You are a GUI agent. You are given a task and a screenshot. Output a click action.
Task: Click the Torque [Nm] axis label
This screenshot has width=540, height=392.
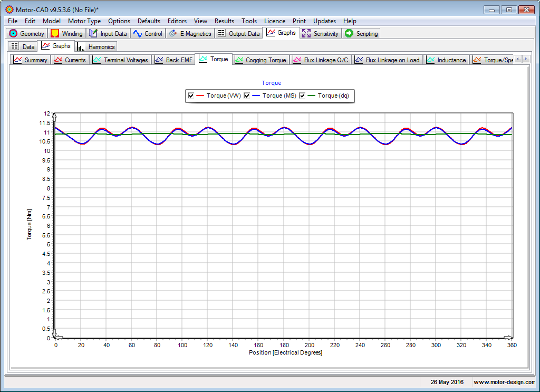[30, 225]
